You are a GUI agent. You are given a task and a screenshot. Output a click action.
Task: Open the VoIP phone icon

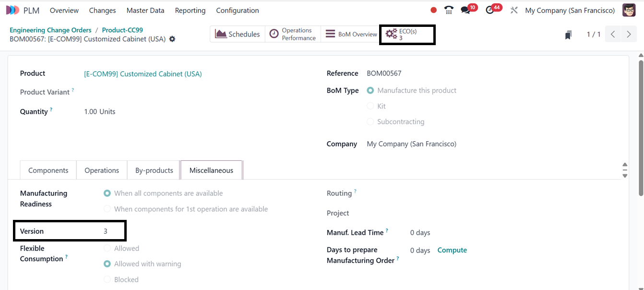coord(449,10)
